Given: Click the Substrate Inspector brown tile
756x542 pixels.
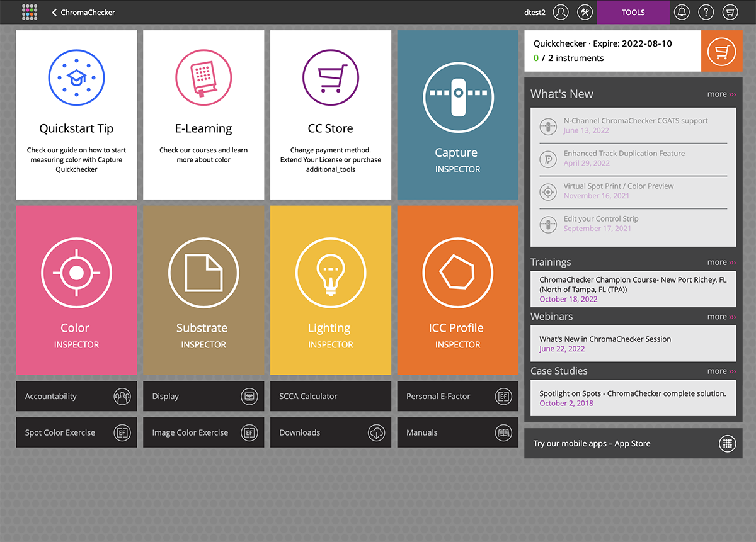Looking at the screenshot, I should coord(203,290).
